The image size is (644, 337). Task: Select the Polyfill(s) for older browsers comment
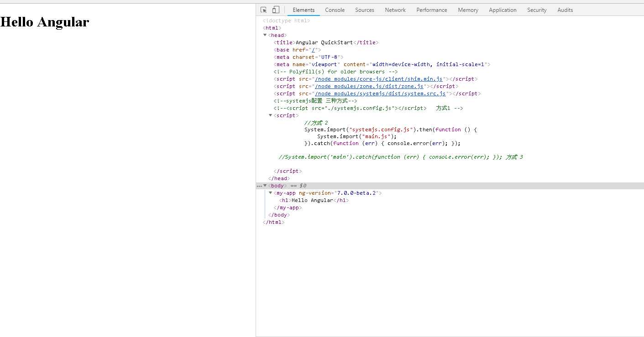[x=335, y=72]
